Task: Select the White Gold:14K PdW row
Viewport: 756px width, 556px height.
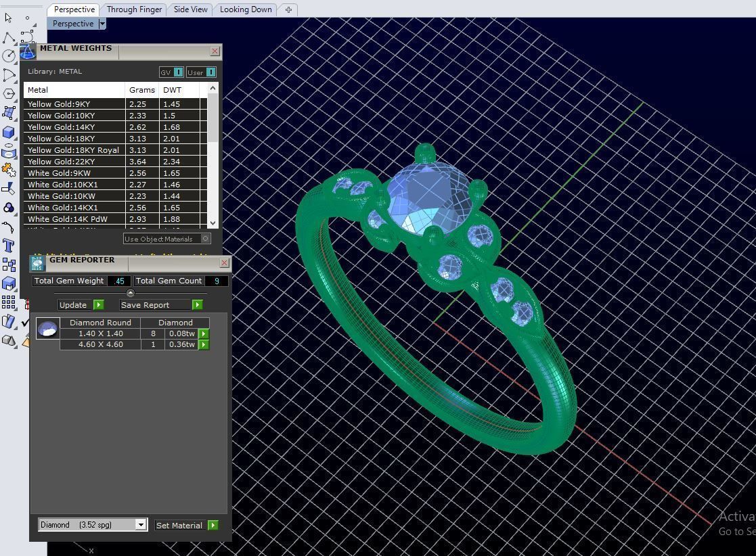Action: (x=115, y=219)
